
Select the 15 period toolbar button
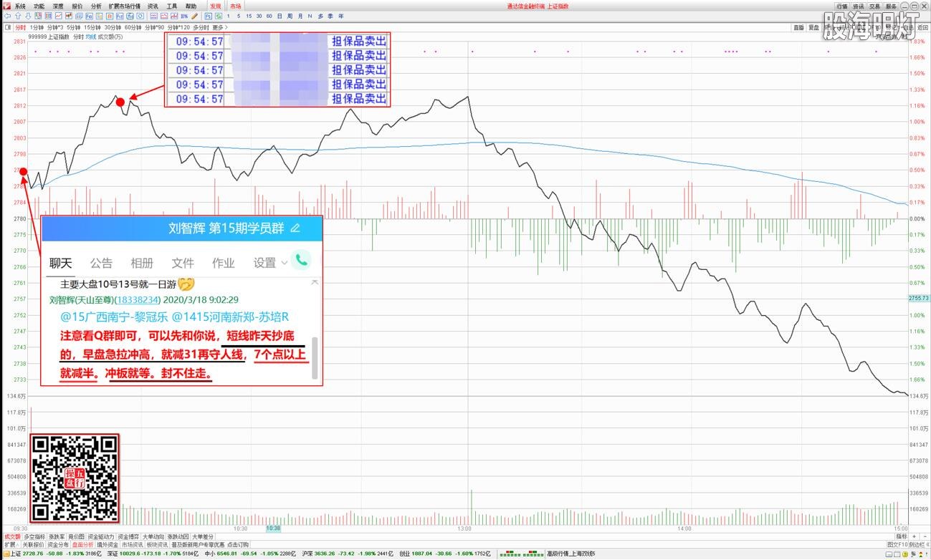click(x=249, y=16)
